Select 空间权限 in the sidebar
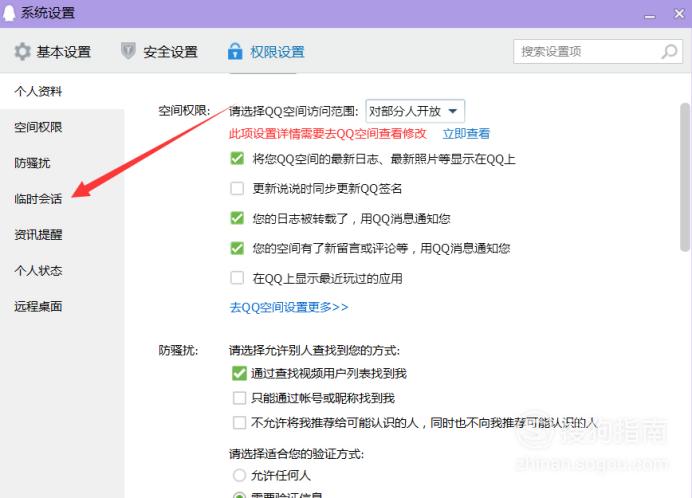Viewport: 692px width, 498px height. pos(38,127)
